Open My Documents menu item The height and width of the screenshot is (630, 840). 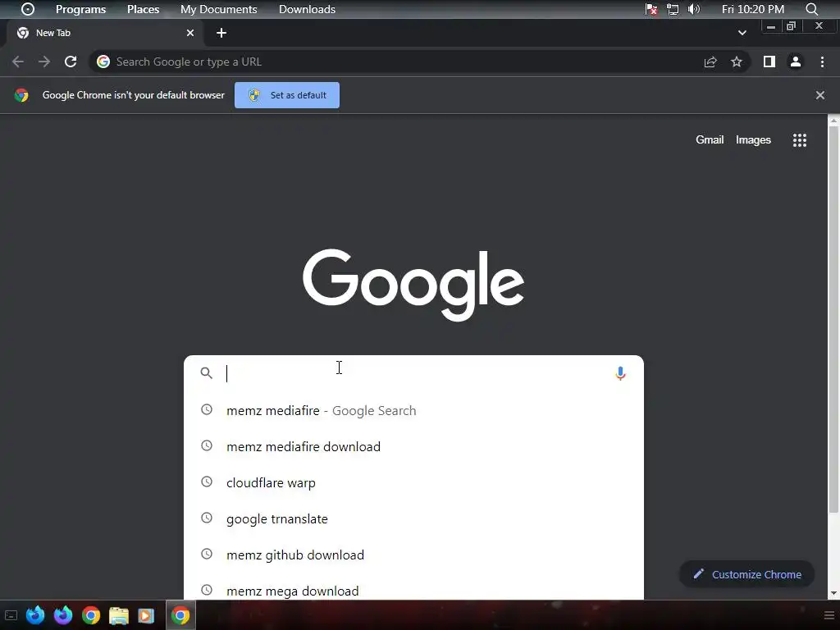(218, 9)
